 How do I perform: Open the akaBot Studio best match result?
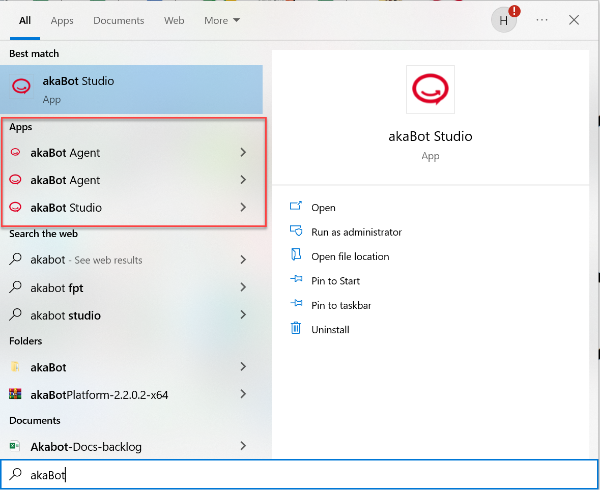(x=131, y=90)
